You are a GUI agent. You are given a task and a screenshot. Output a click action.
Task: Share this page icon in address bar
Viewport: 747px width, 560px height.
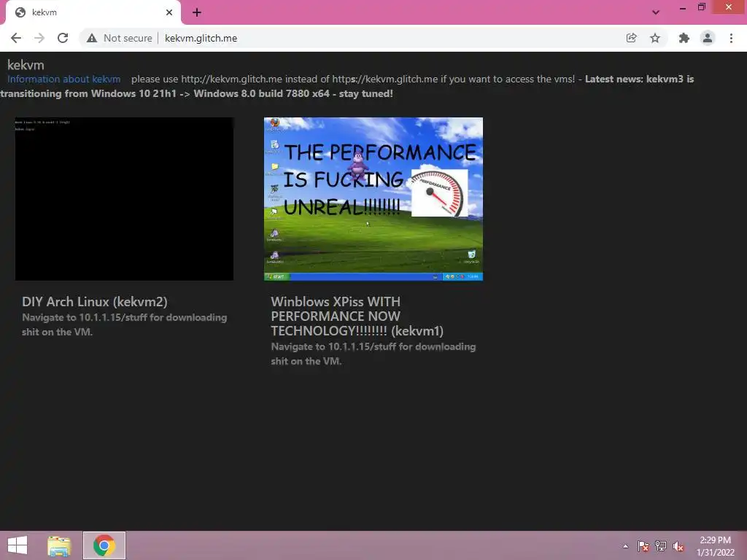point(631,38)
